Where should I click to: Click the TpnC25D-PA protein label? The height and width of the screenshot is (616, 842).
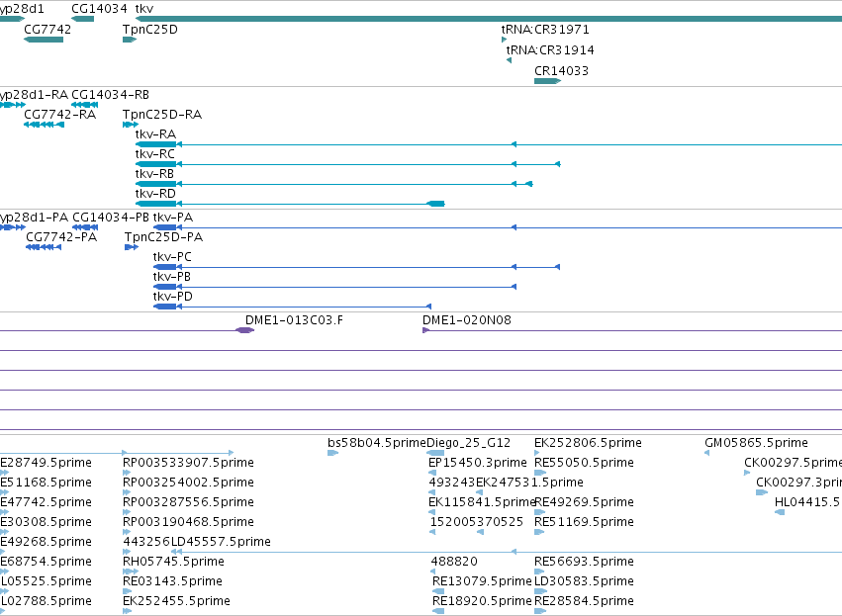click(164, 237)
